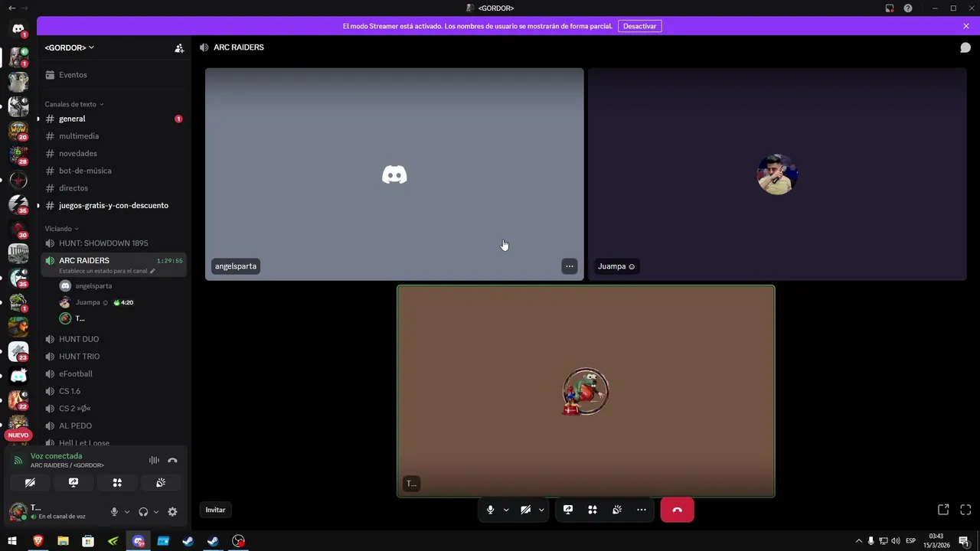Dismiss the streamer mode banner
This screenshot has width=980, height=551.
click(x=966, y=26)
